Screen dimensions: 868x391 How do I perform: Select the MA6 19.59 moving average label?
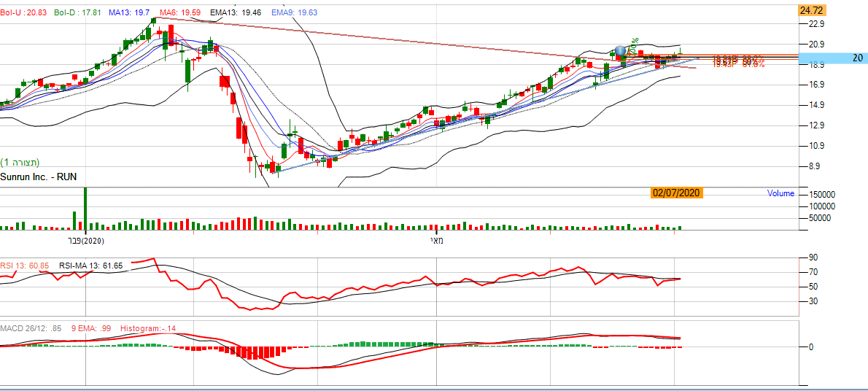coord(181,12)
